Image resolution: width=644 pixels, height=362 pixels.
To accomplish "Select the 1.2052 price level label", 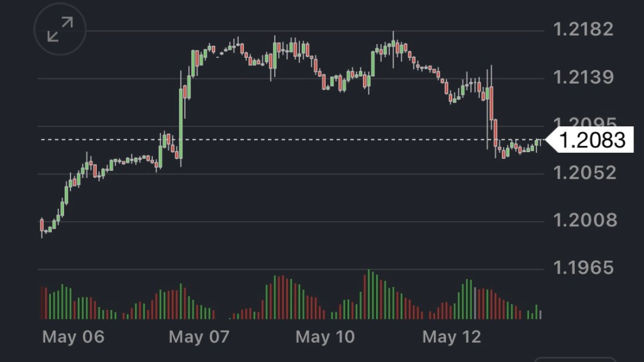I will [x=582, y=172].
